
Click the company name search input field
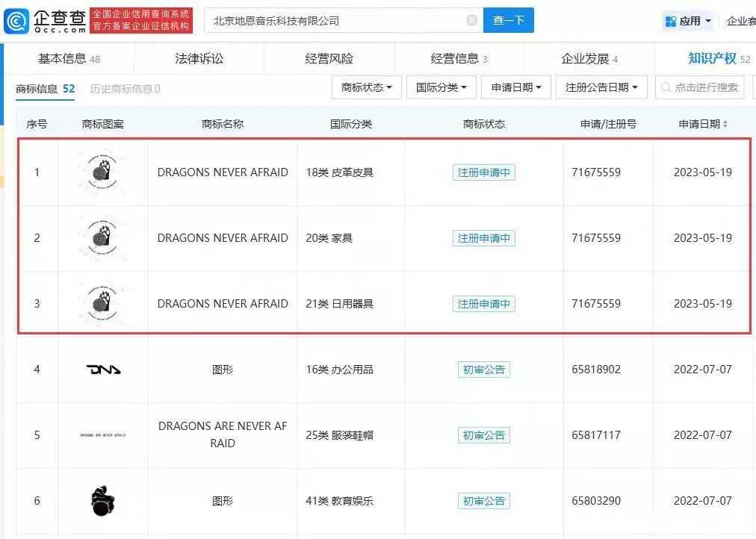click(x=336, y=21)
